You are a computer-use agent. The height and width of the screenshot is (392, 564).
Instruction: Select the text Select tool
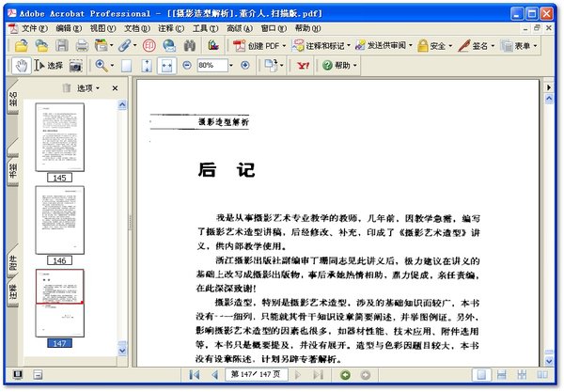[49, 66]
